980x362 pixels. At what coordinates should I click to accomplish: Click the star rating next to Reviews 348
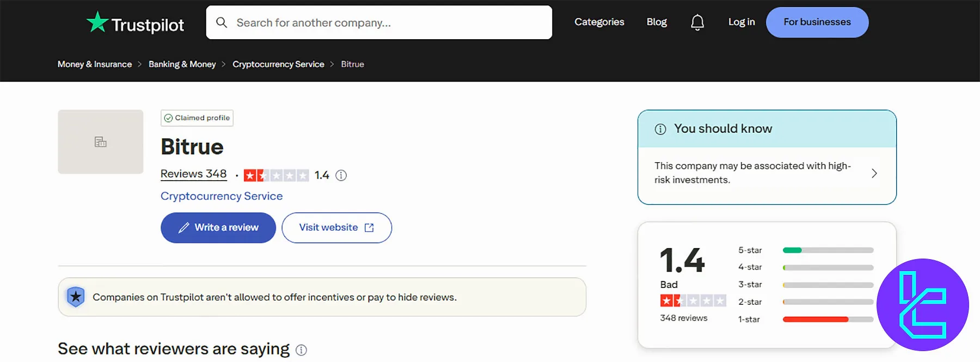(x=276, y=175)
